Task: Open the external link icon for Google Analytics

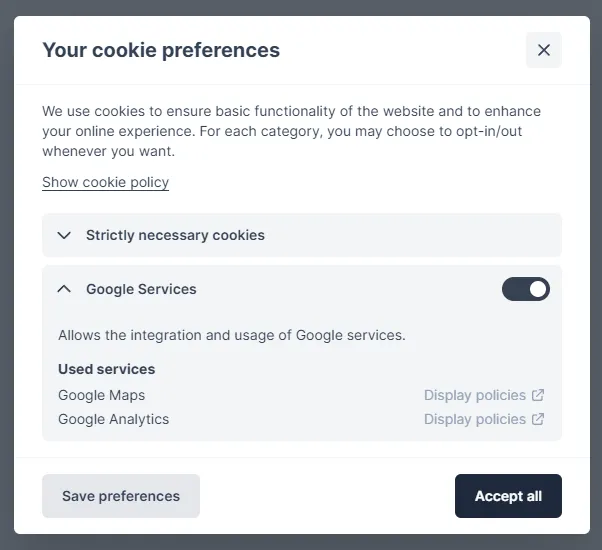Action: 538,419
